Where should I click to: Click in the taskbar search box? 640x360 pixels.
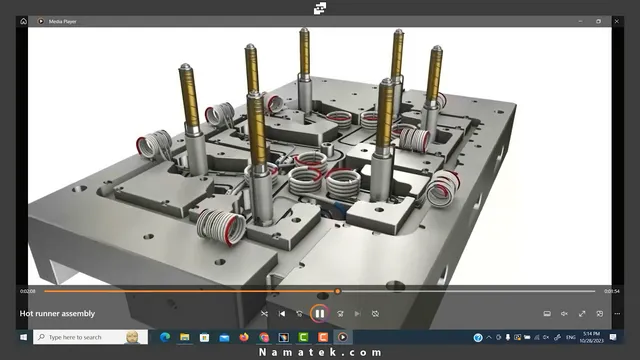[x=90, y=337]
